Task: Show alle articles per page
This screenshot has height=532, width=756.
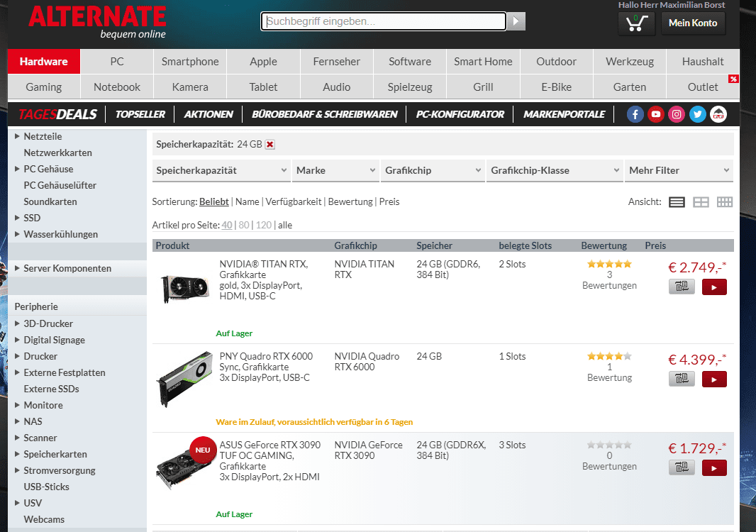Action: point(285,226)
